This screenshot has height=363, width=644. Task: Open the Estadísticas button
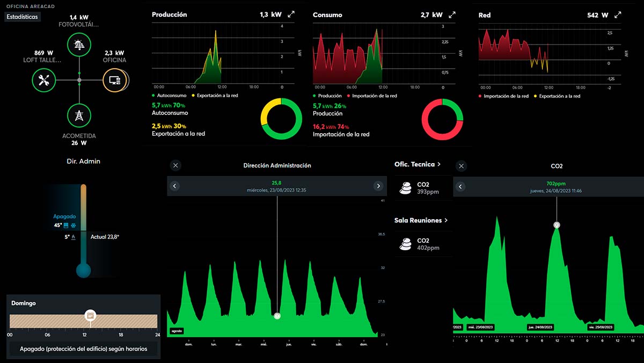(x=23, y=17)
